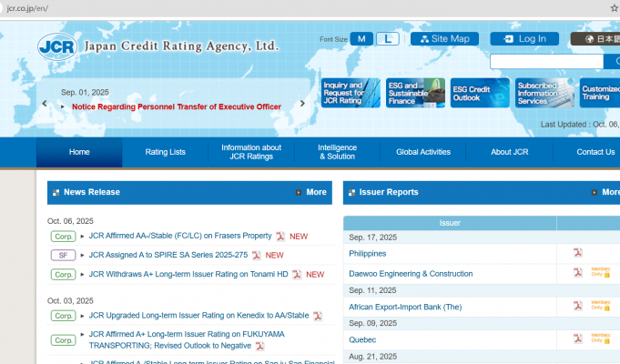Open Information about JCR Ratings menu
Screen dimensions: 620x364
click(x=251, y=152)
